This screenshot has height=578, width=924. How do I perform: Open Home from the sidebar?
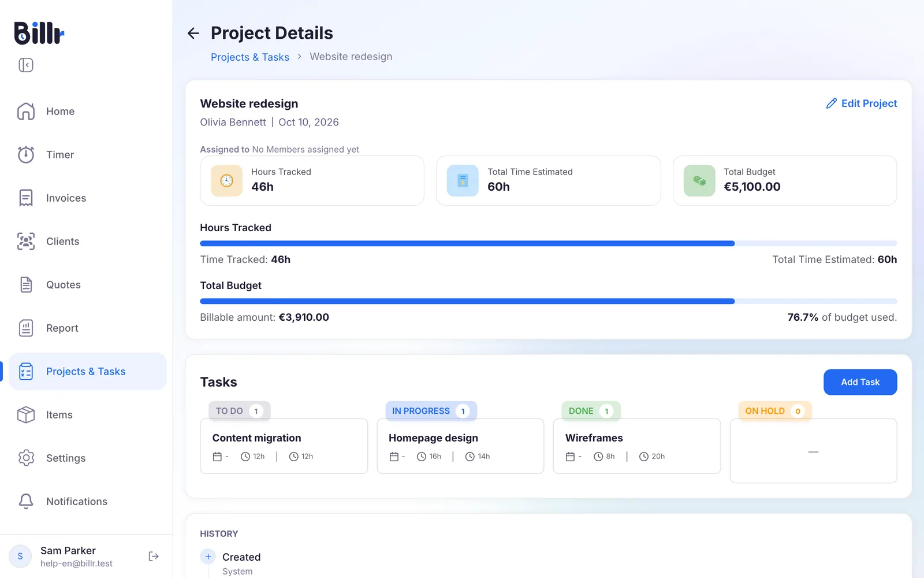click(88, 111)
